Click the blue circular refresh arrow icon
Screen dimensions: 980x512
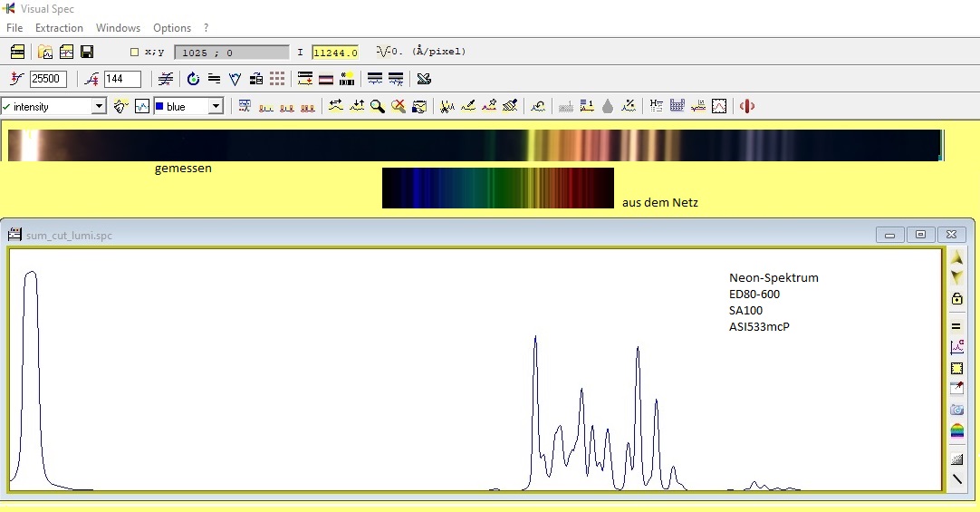[x=193, y=79]
